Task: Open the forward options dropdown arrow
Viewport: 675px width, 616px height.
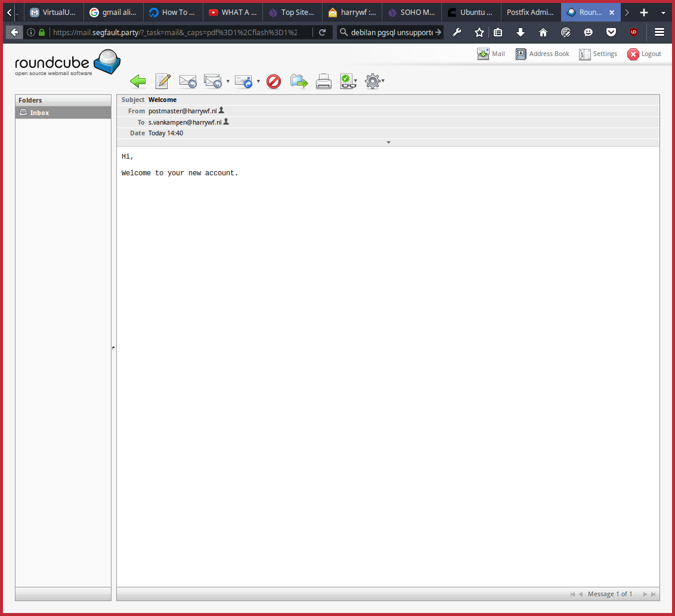Action: [258, 81]
